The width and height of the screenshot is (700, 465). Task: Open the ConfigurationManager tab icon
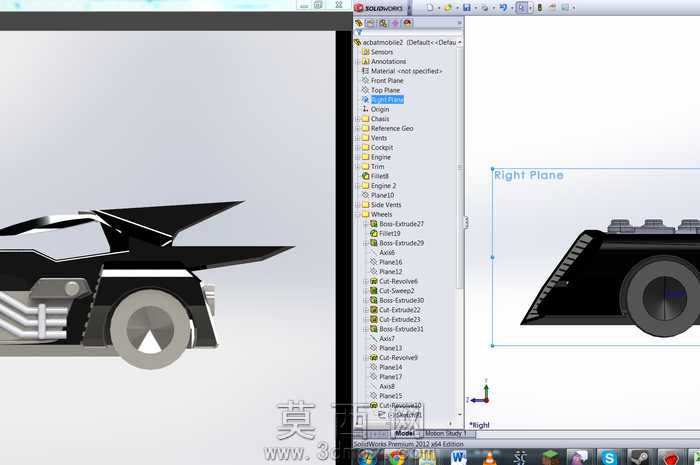coord(383,23)
